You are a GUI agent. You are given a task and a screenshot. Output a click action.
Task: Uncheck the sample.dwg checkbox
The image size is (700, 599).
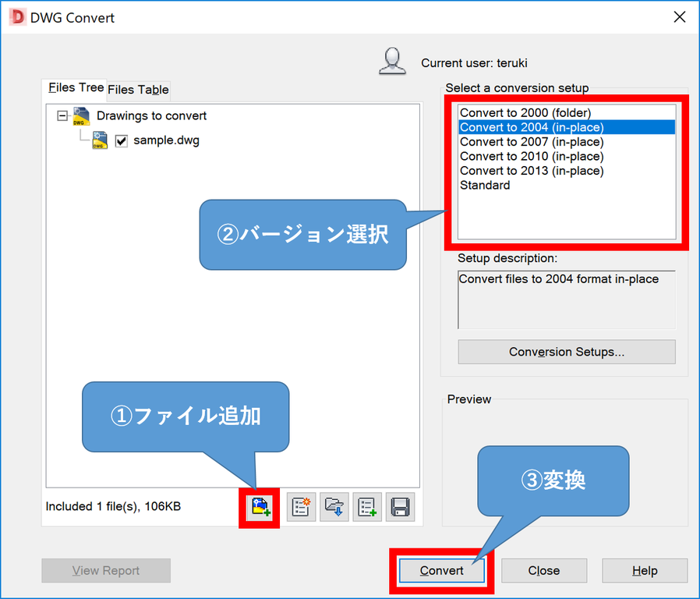[122, 141]
